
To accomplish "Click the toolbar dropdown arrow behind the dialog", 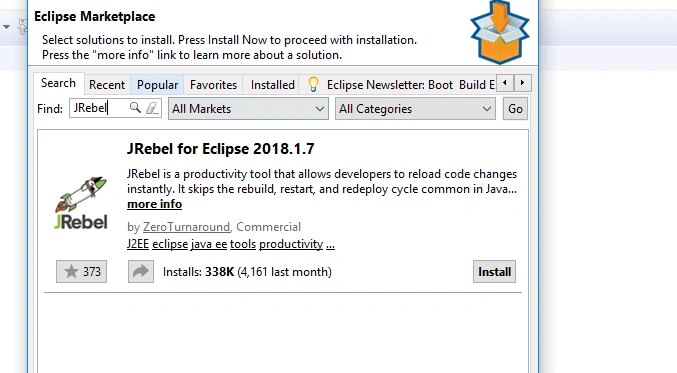I will point(6,27).
